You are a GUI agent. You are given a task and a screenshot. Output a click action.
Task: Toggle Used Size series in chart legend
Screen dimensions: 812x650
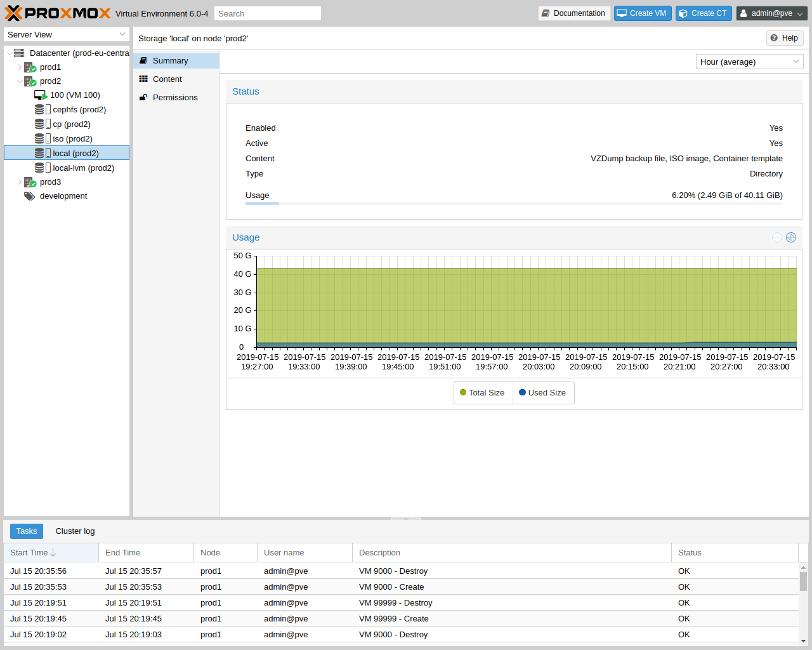tap(542, 393)
